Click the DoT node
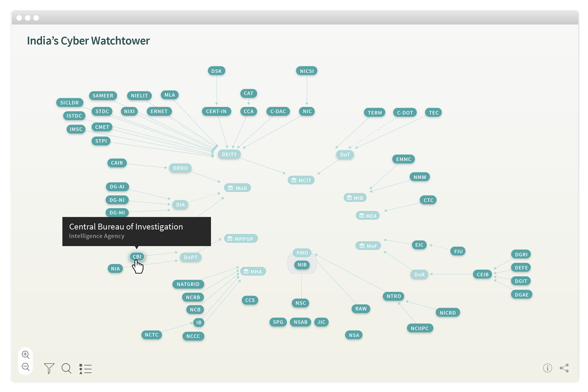The image size is (588, 392). [x=345, y=155]
